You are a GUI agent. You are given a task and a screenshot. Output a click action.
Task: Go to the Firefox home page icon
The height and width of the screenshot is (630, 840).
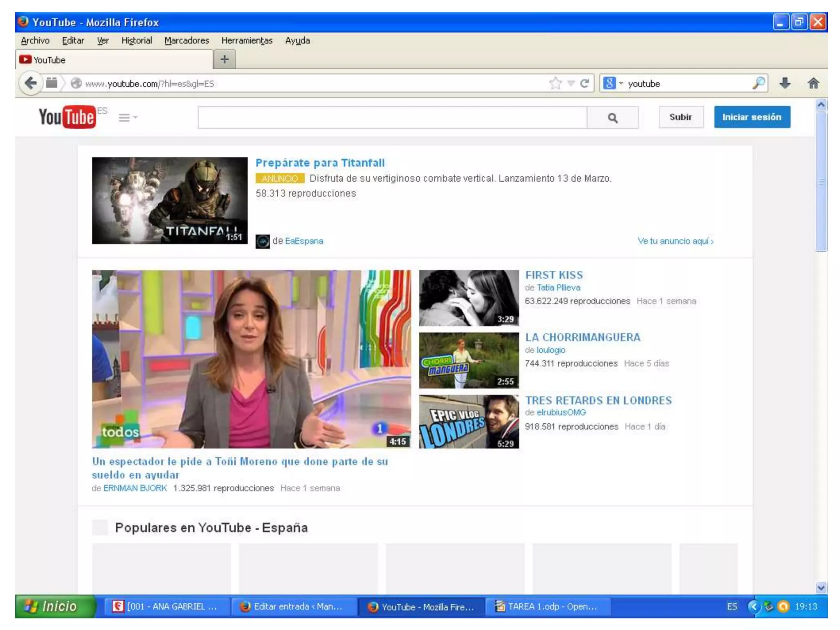[813, 84]
